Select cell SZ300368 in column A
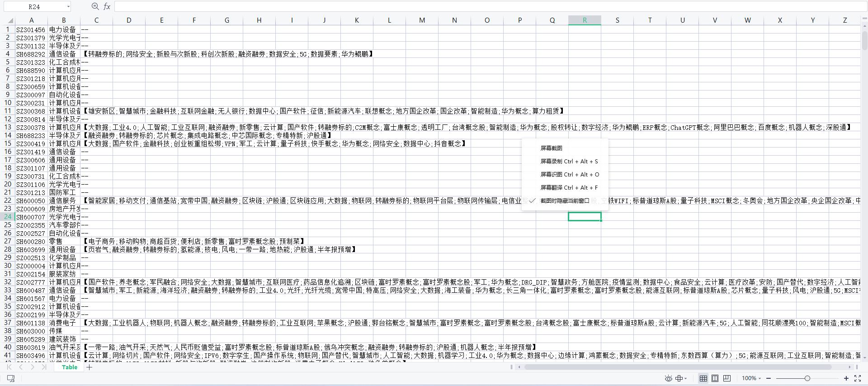868x386 pixels. coord(31,111)
